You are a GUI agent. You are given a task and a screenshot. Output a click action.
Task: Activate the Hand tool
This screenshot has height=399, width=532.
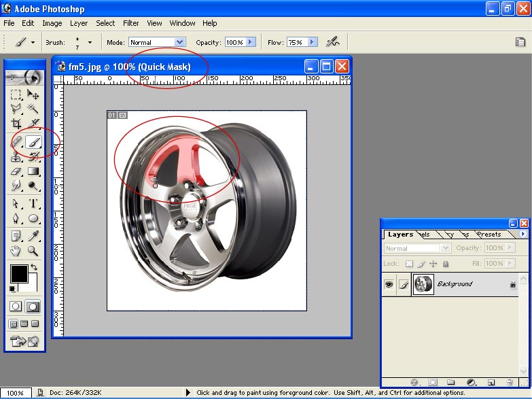(x=16, y=250)
